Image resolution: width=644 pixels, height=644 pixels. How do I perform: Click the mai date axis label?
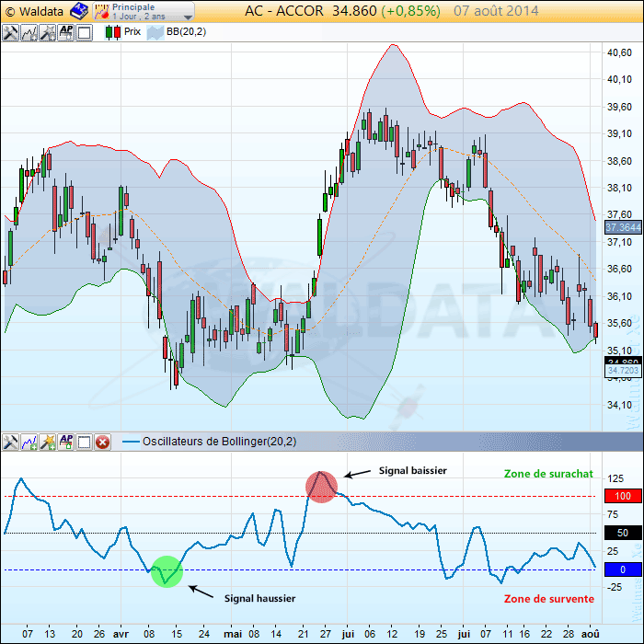point(233,634)
